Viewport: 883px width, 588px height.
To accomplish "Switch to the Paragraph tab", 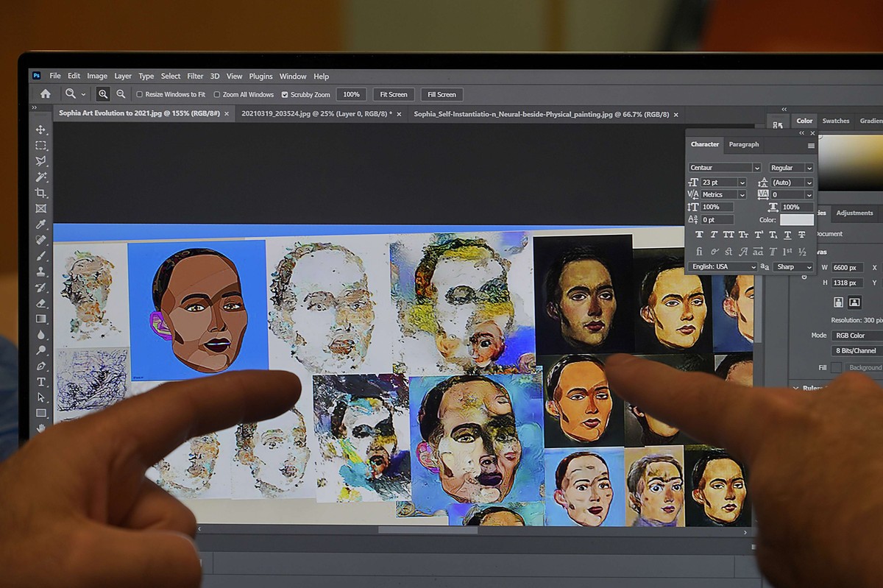I will 743,144.
